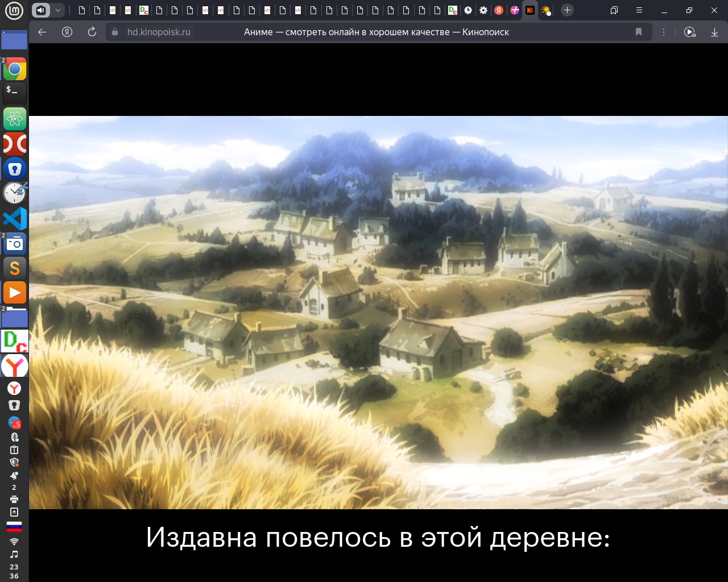
Task: Open the tab collections icon in the title bar
Action: [614, 10]
